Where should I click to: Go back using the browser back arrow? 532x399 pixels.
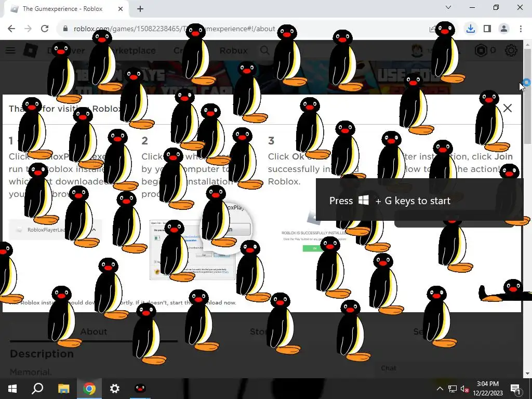click(x=11, y=29)
